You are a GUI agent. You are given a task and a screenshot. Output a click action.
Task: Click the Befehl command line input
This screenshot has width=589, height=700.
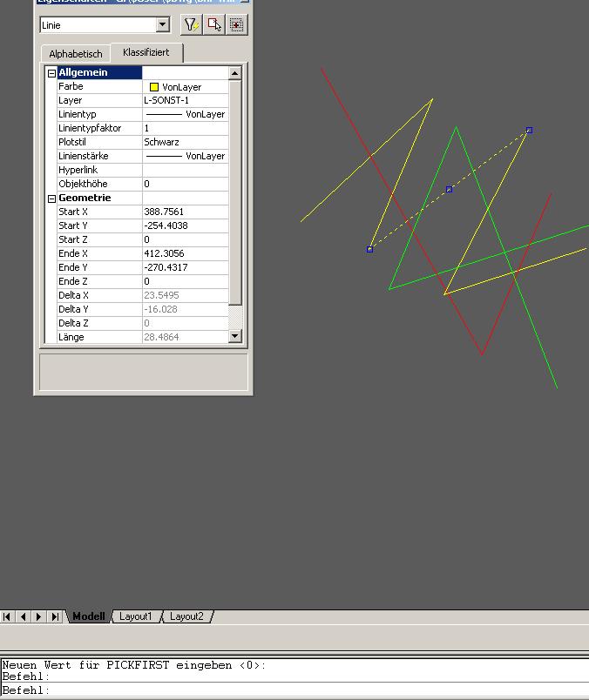point(294,690)
